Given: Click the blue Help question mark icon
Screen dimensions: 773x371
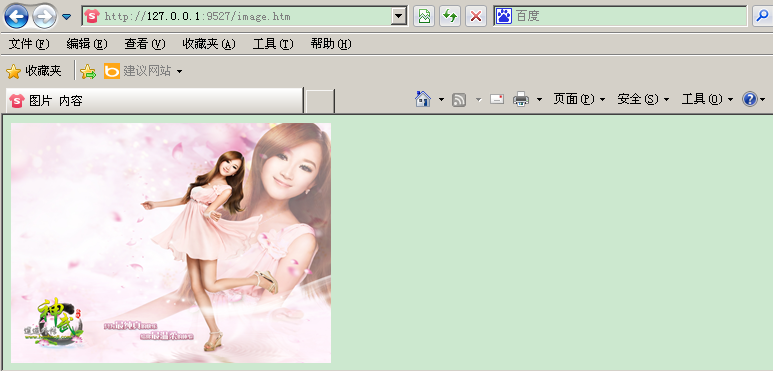Looking at the screenshot, I should (x=749, y=100).
